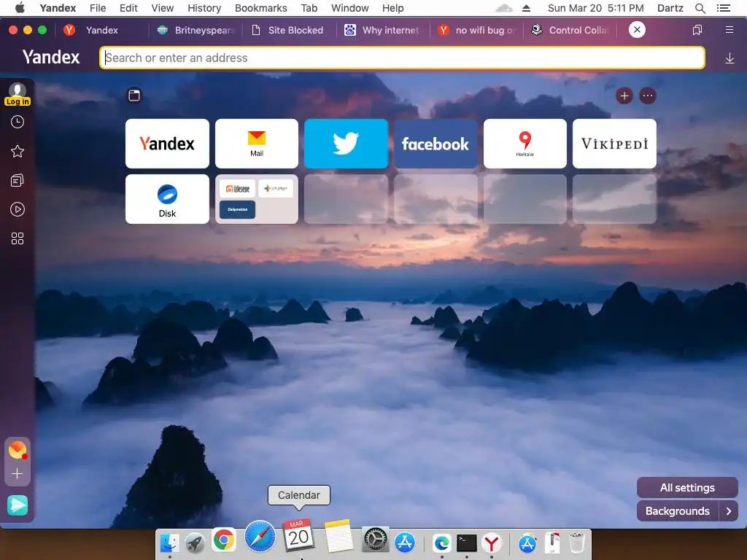The image size is (747, 560).
Task: Open Finder in the Dock
Action: tap(169, 542)
